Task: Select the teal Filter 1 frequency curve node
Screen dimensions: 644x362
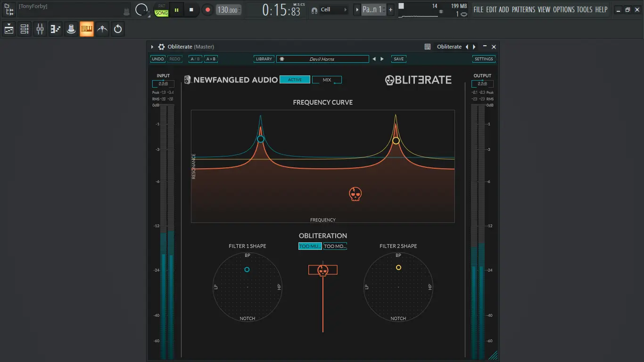Action: [261, 139]
